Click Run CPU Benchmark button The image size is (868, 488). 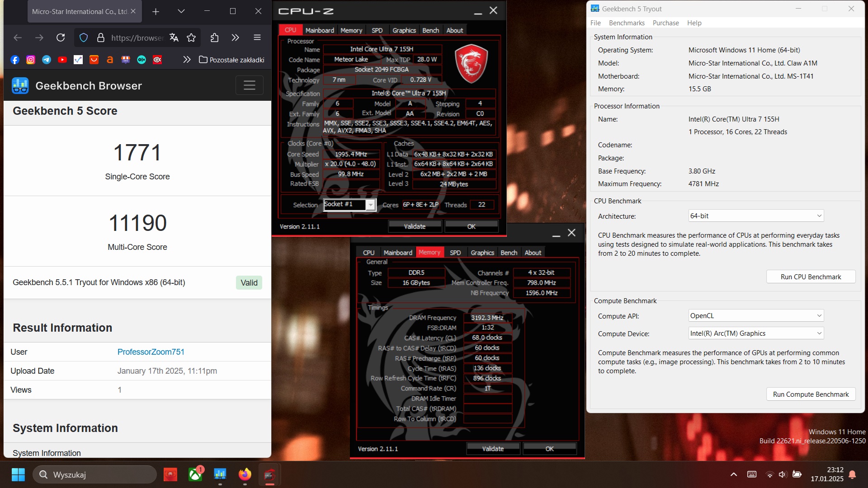click(x=811, y=277)
